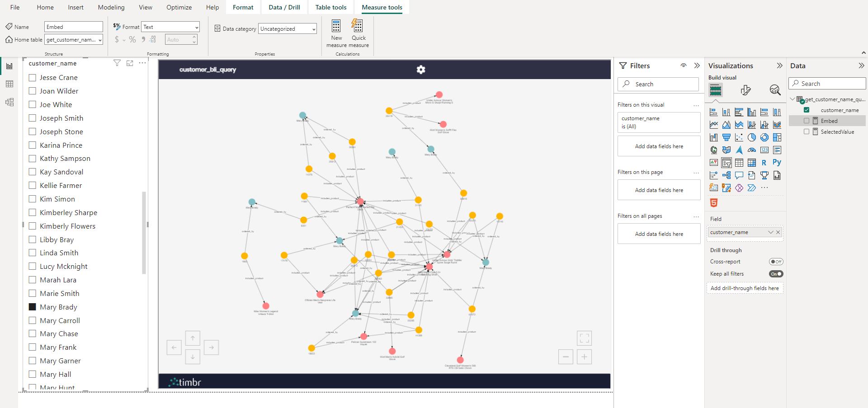
Task: Switch to the Optimize ribbon tab
Action: point(179,7)
